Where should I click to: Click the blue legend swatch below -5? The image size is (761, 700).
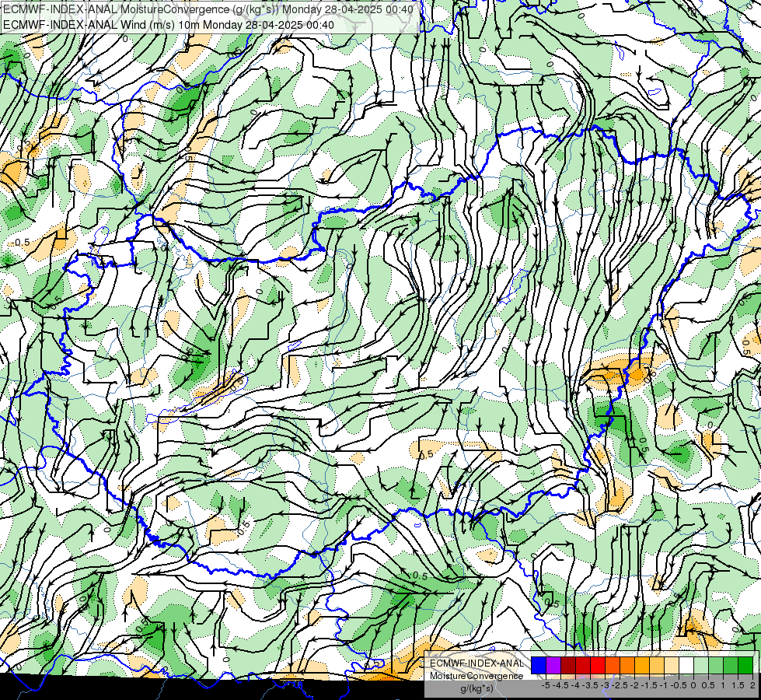[539, 666]
